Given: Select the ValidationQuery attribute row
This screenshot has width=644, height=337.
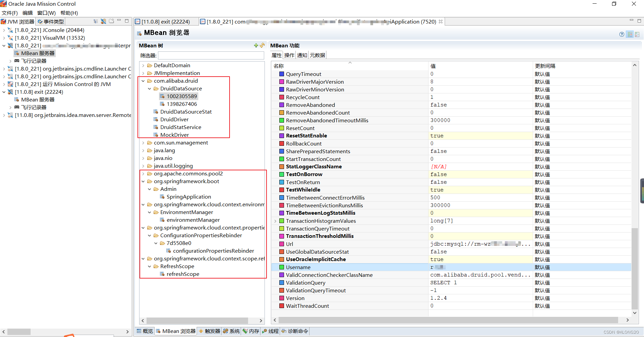Looking at the screenshot, I should [451, 283].
